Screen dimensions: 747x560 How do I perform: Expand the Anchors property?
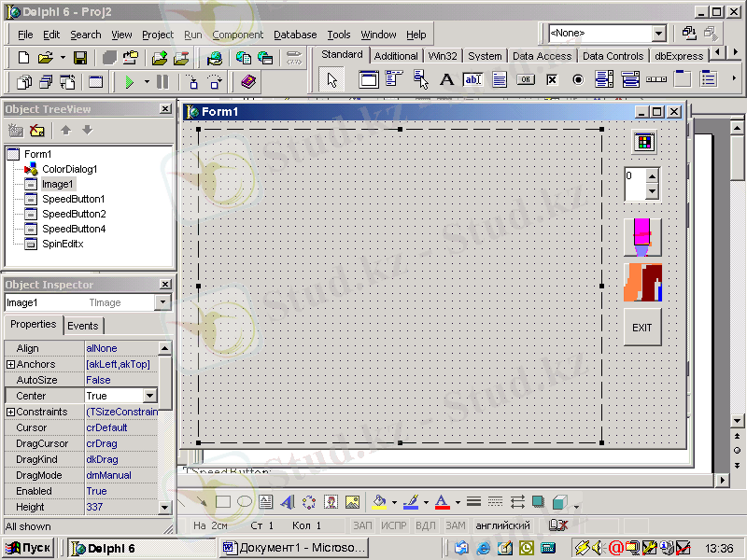pos(11,364)
